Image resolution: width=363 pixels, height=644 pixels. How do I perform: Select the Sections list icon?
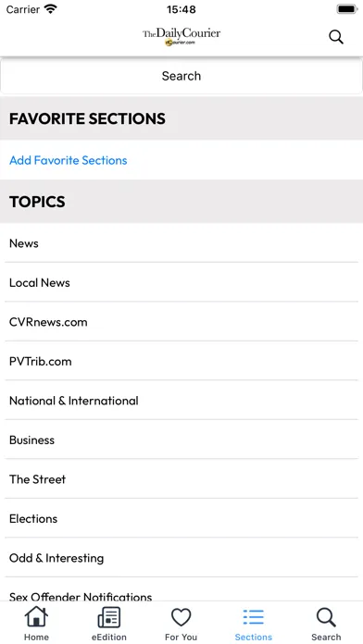click(253, 617)
